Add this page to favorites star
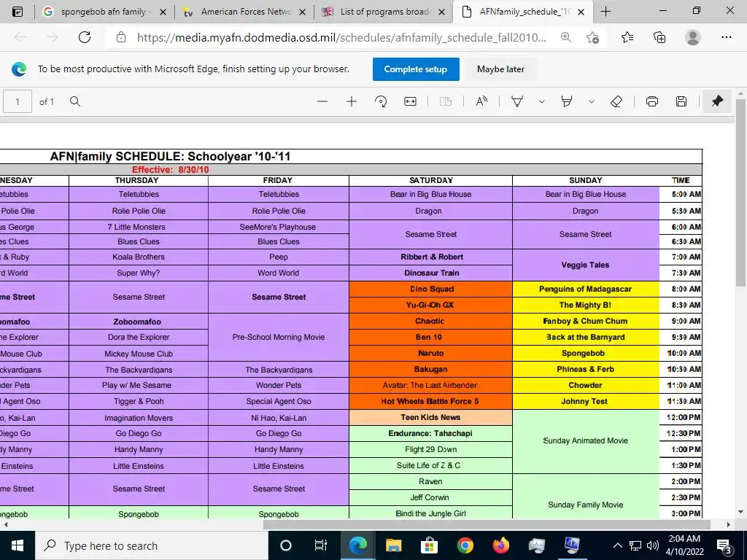Screen dimensions: 747x560 point(592,37)
